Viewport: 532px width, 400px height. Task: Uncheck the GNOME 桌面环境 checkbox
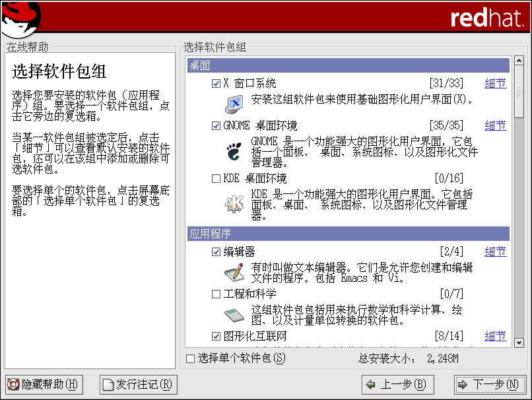(x=216, y=125)
